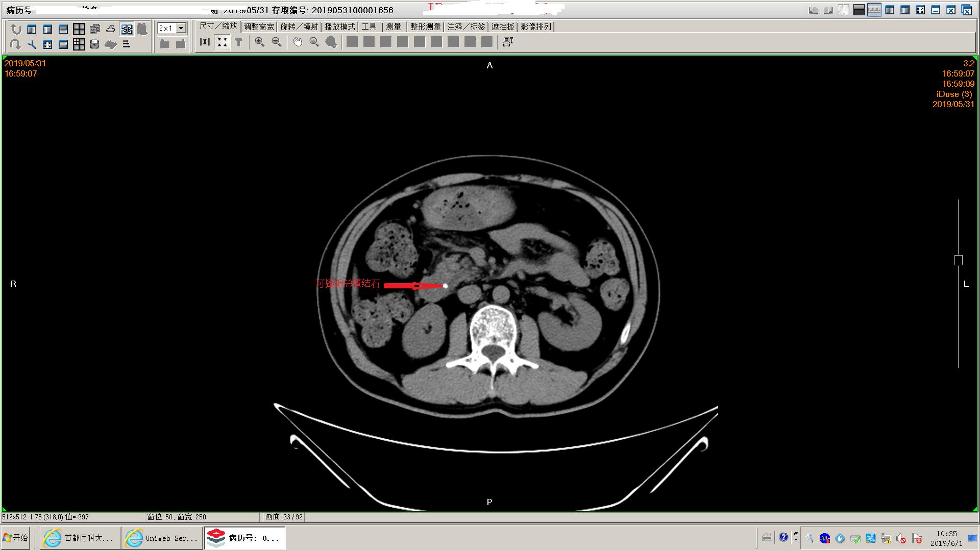Toggle the full-screen expand window icon

[920, 10]
